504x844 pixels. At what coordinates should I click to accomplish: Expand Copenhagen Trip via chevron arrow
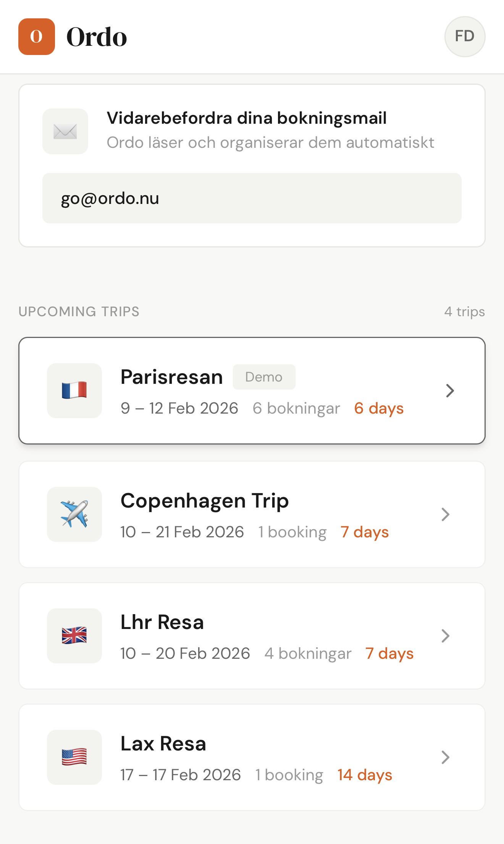click(445, 514)
